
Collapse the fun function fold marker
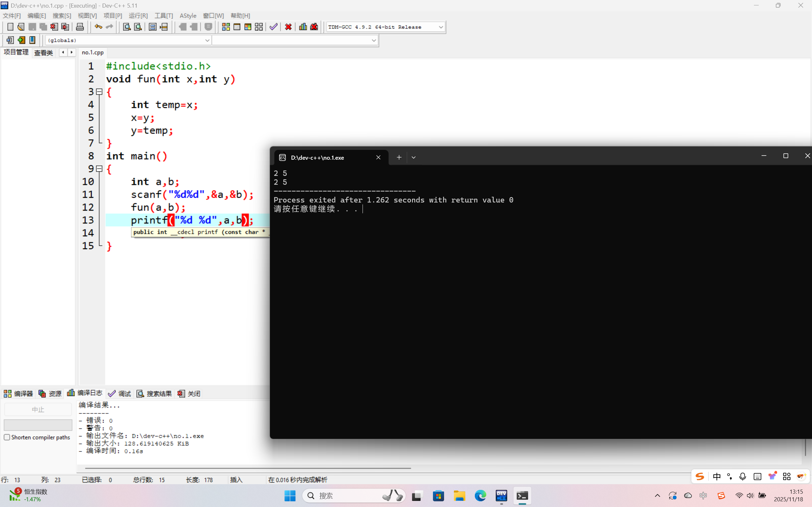99,92
